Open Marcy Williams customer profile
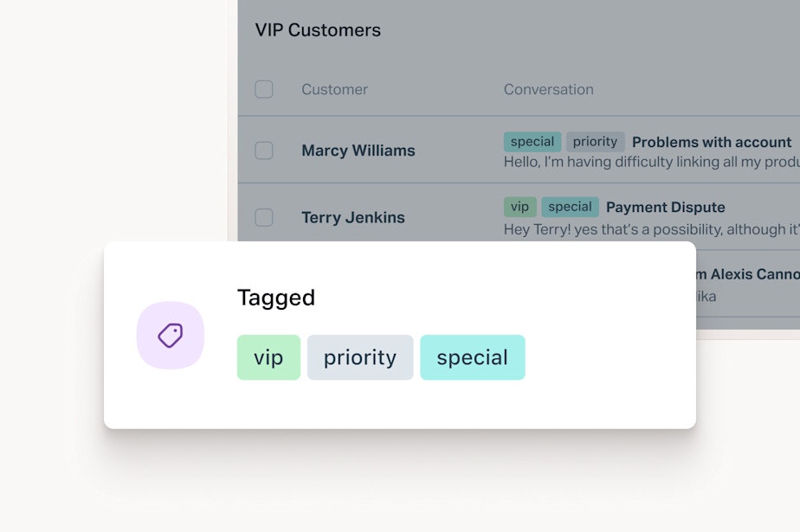The height and width of the screenshot is (532, 800). pyautogui.click(x=358, y=151)
